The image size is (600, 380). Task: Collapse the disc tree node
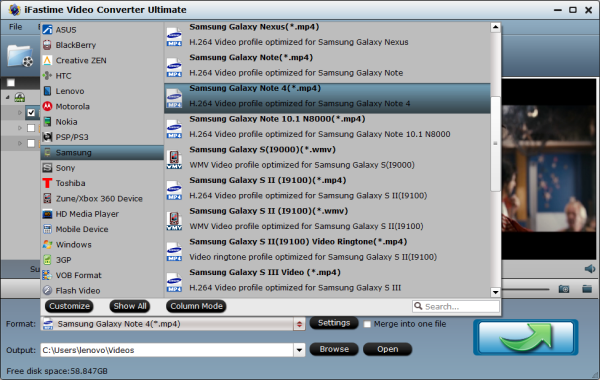[8, 98]
